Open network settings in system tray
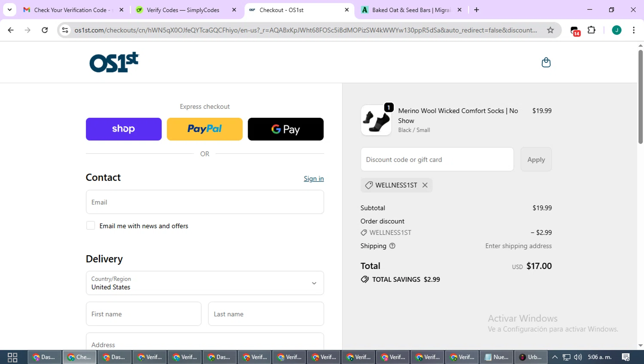This screenshot has width=644, height=364. pyautogui.click(x=566, y=357)
